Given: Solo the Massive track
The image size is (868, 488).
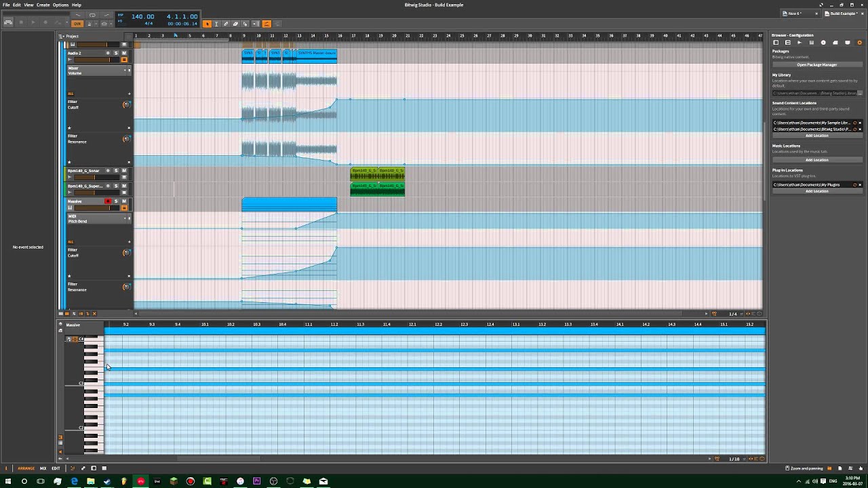Looking at the screenshot, I should [116, 201].
